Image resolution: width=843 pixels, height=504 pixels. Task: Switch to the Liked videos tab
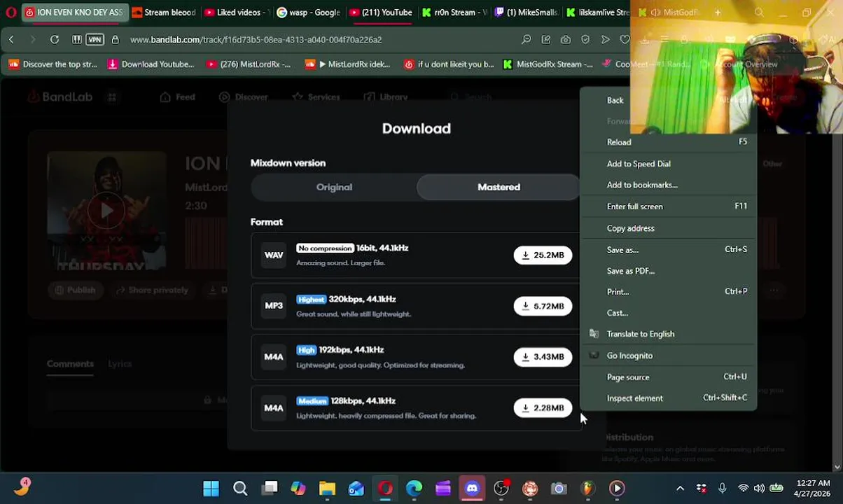coord(237,13)
